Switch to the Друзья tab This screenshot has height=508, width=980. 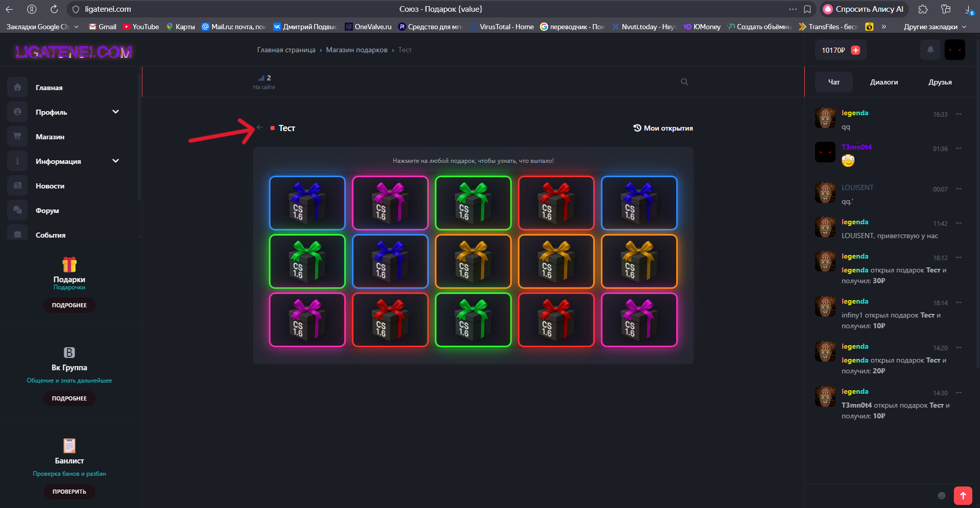[x=940, y=82]
